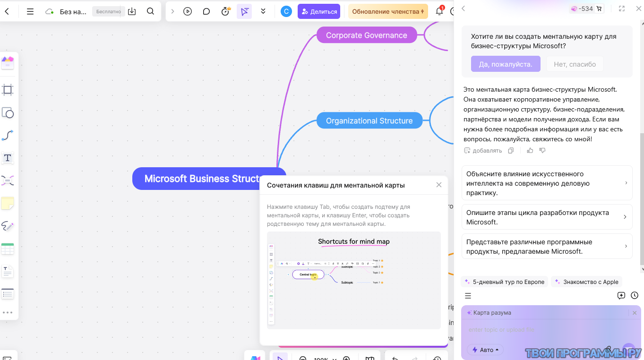
Task: Open the templates gallery icon
Action: pyautogui.click(x=8, y=62)
